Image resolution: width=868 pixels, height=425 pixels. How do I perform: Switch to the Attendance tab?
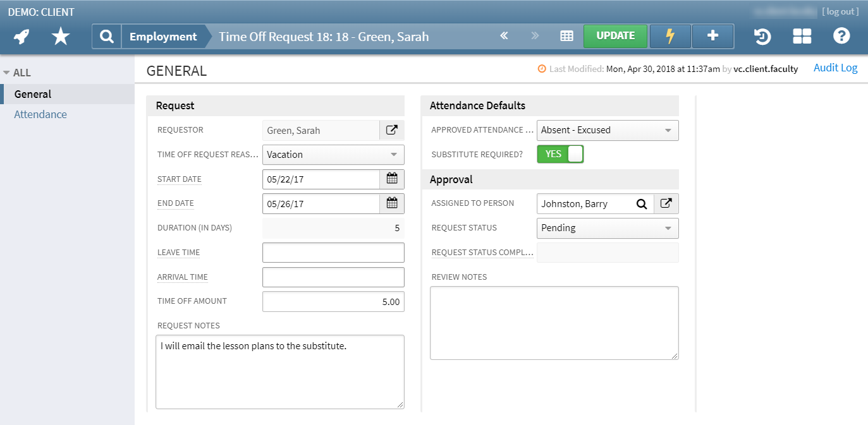tap(40, 114)
